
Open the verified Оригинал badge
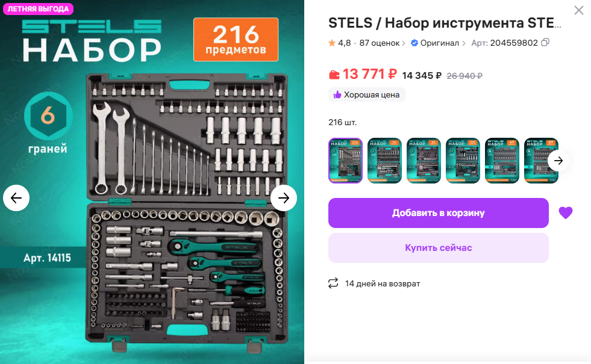click(x=434, y=43)
